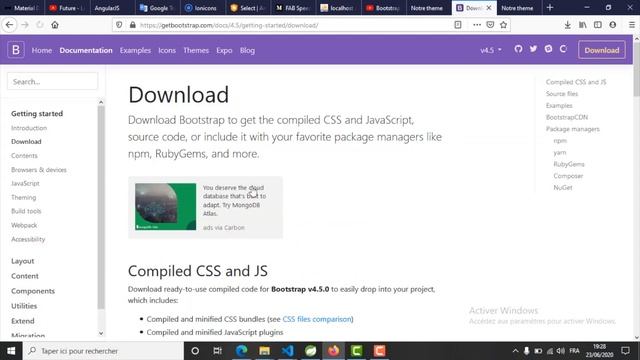Show hidden system tray icons chevron
The width and height of the screenshot is (640, 360).
516,351
